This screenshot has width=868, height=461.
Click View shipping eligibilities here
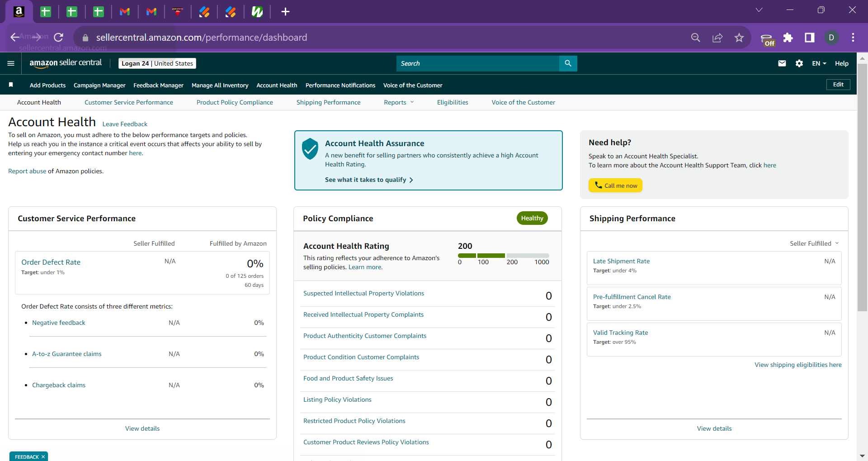pos(798,365)
